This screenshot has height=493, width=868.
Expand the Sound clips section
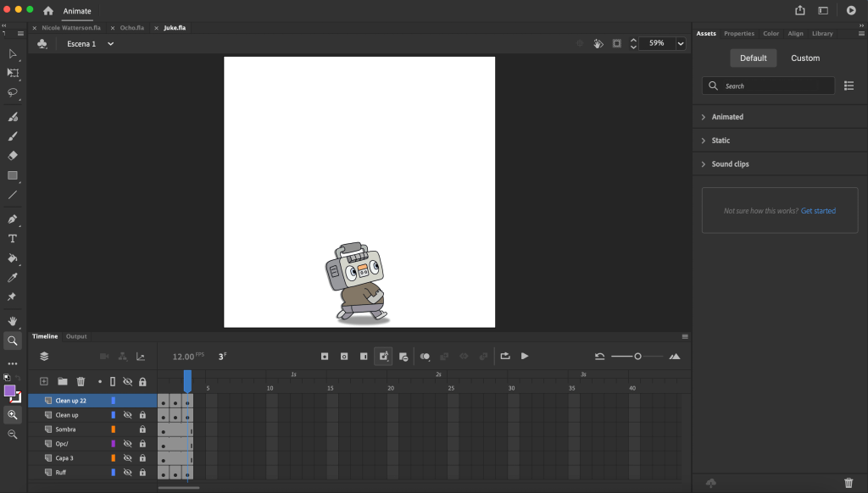(x=730, y=164)
